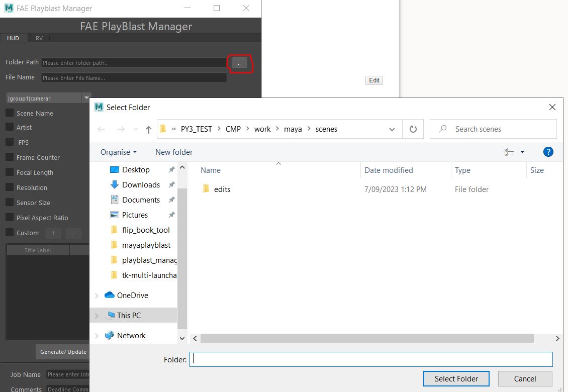This screenshot has width=568, height=392.
Task: Expand the address bar history dropdown
Action: pos(392,129)
